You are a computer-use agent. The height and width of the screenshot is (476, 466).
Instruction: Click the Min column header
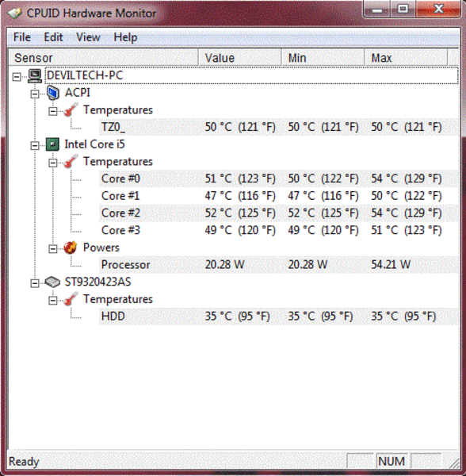(x=323, y=58)
